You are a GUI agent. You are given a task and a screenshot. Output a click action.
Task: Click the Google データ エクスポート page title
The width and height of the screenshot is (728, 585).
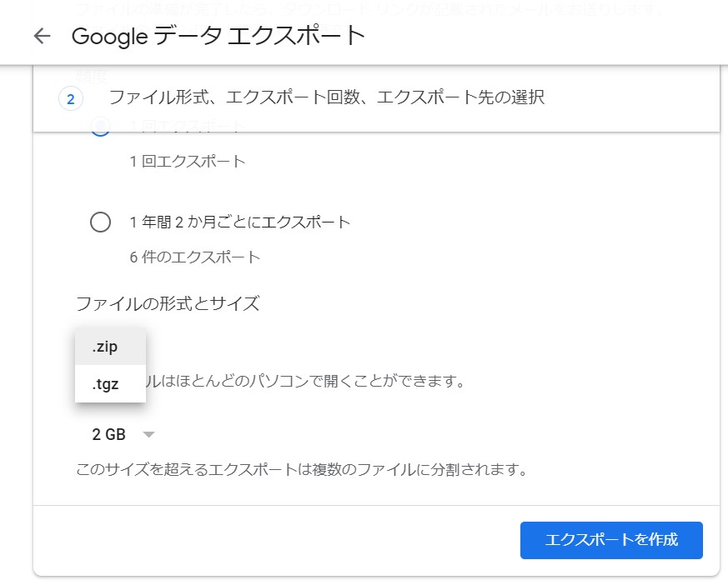[x=218, y=36]
